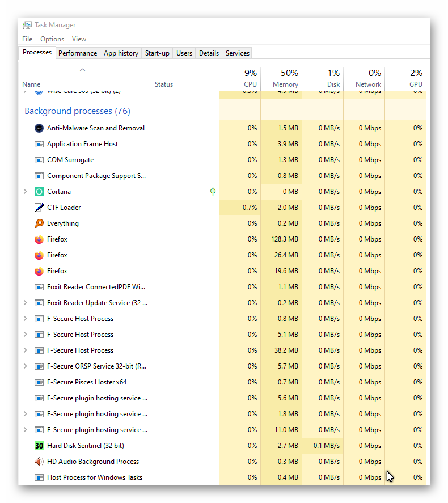This screenshot has width=448, height=503.
Task: Switch to the Performance tab
Action: (78, 53)
